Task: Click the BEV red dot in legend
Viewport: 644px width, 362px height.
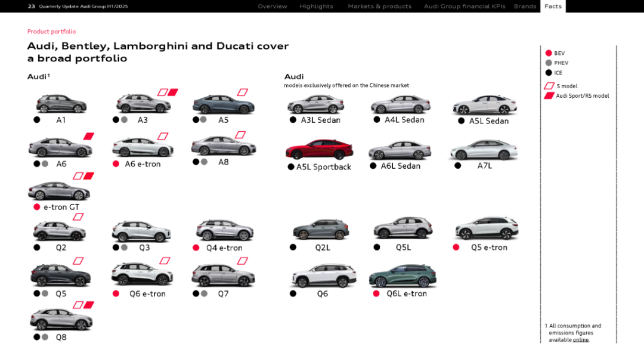Action: click(x=549, y=53)
